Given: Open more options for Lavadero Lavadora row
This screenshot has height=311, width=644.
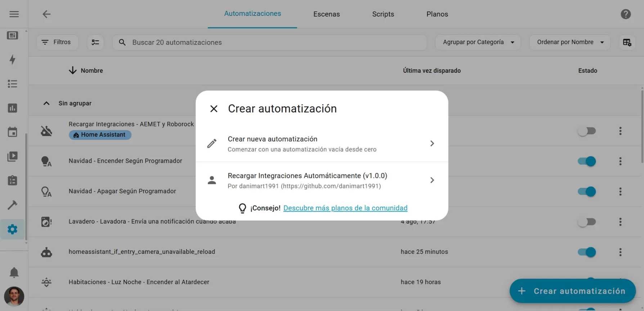Looking at the screenshot, I should pyautogui.click(x=620, y=222).
